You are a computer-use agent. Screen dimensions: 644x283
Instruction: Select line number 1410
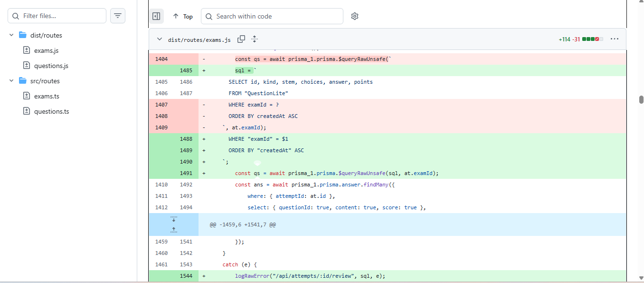pyautogui.click(x=161, y=185)
